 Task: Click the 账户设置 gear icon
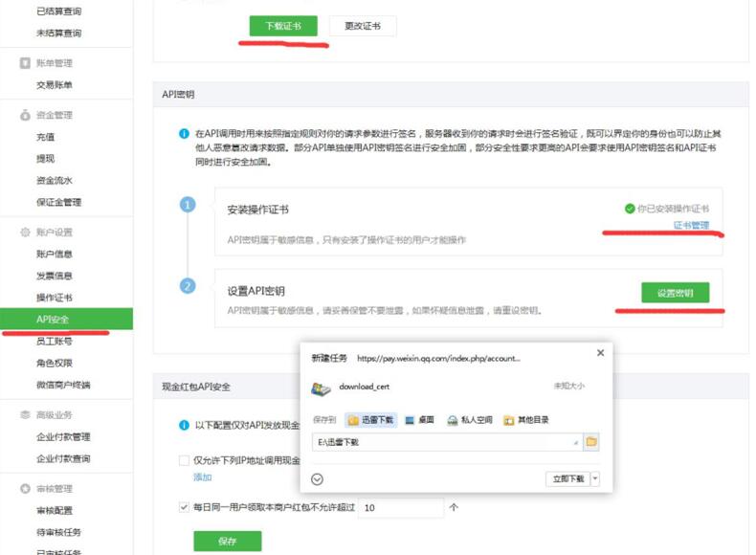pyautogui.click(x=25, y=233)
